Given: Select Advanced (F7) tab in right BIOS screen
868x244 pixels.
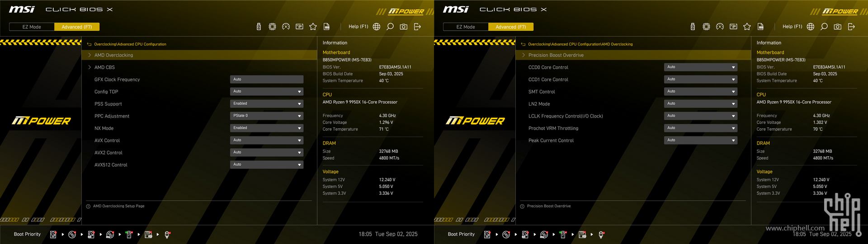Looking at the screenshot, I should (x=511, y=27).
